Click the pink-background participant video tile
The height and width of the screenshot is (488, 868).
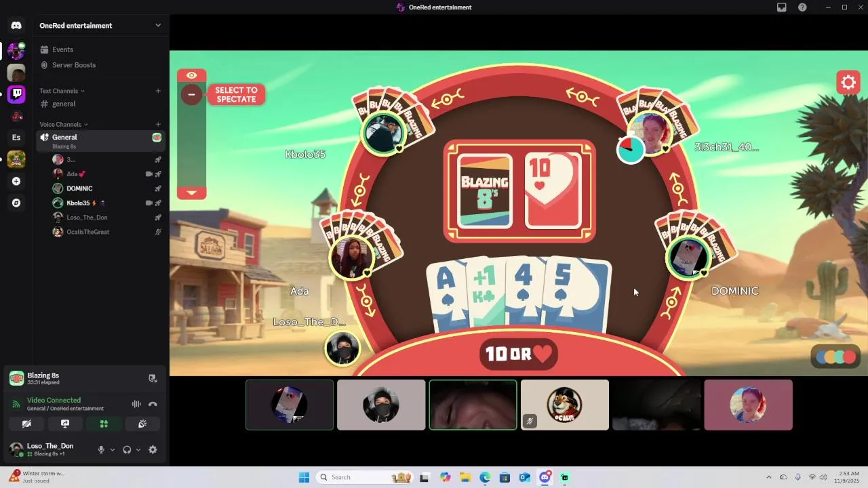pos(748,405)
